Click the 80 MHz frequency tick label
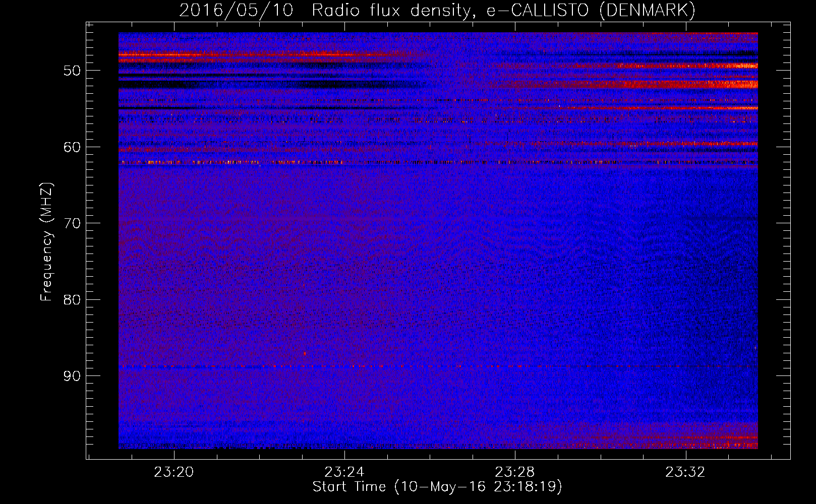The image size is (816, 504). pos(72,300)
